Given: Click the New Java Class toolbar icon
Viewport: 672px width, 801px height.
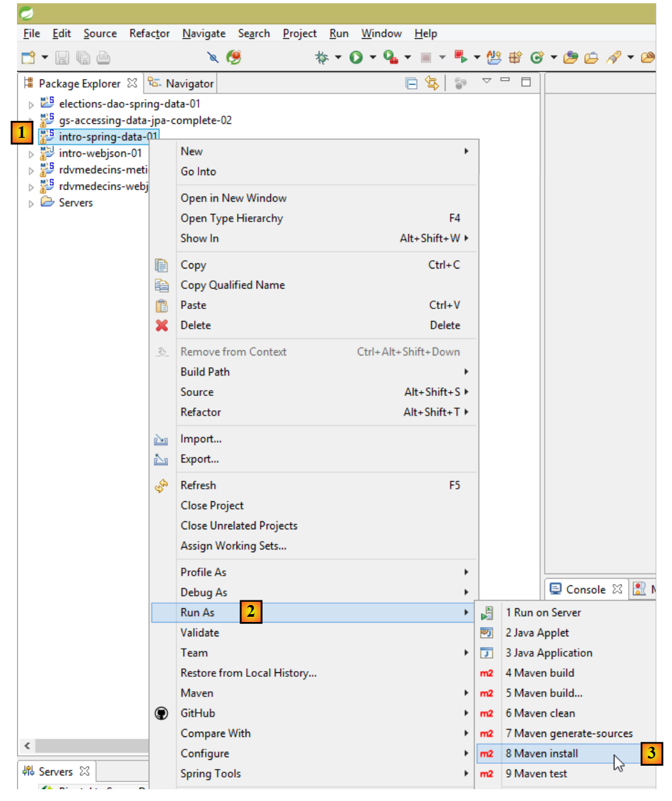Looking at the screenshot, I should pyautogui.click(x=537, y=57).
